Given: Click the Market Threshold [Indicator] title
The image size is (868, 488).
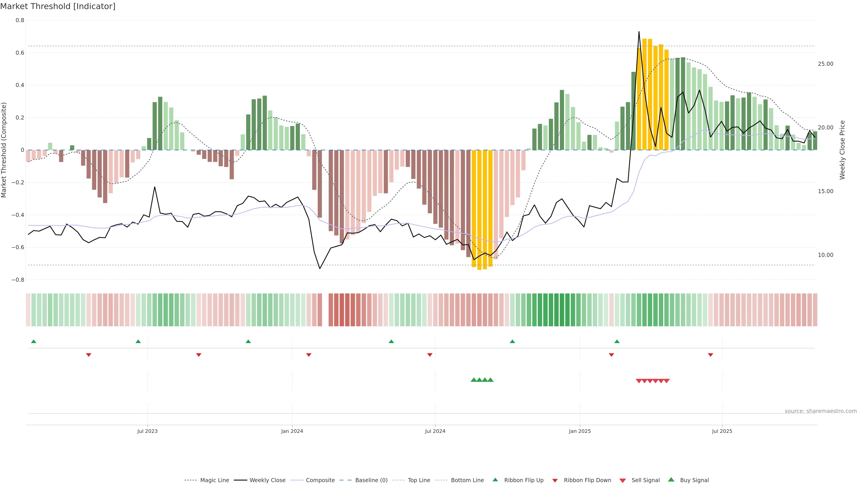Looking at the screenshot, I should pos(58,6).
